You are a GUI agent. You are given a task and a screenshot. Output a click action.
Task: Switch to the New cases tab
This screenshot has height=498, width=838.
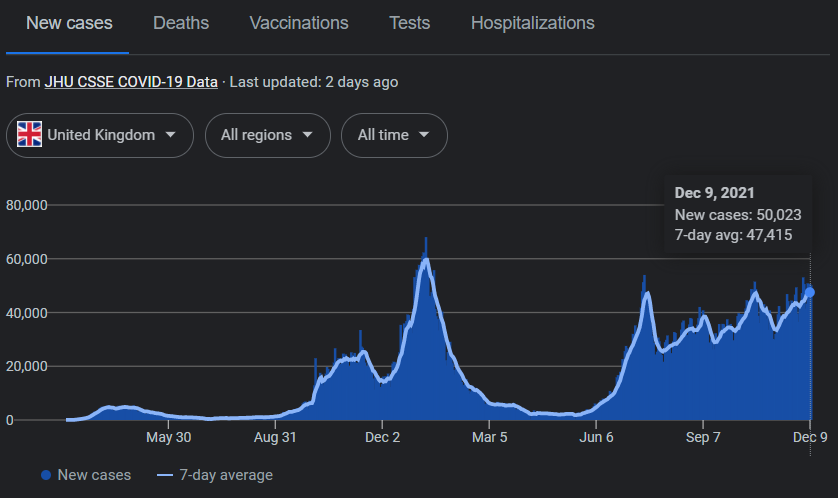tap(69, 23)
